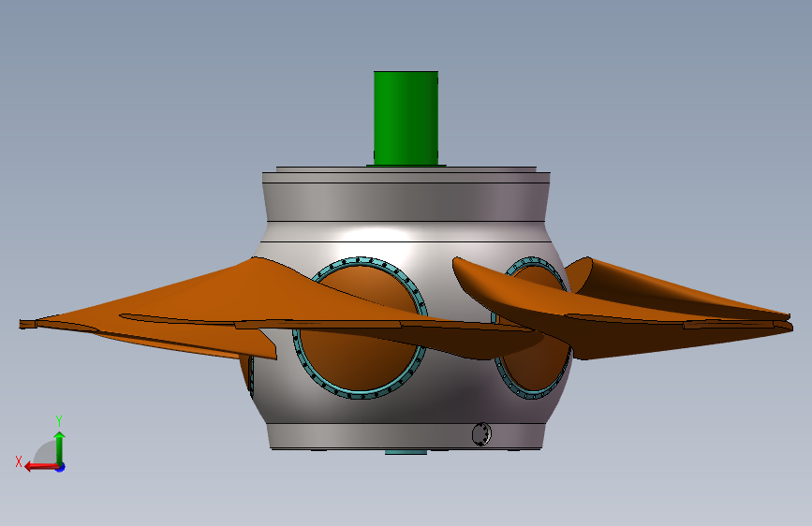Click the 'X' label of the coordinate triad
The image size is (812, 526).
pyautogui.click(x=19, y=461)
